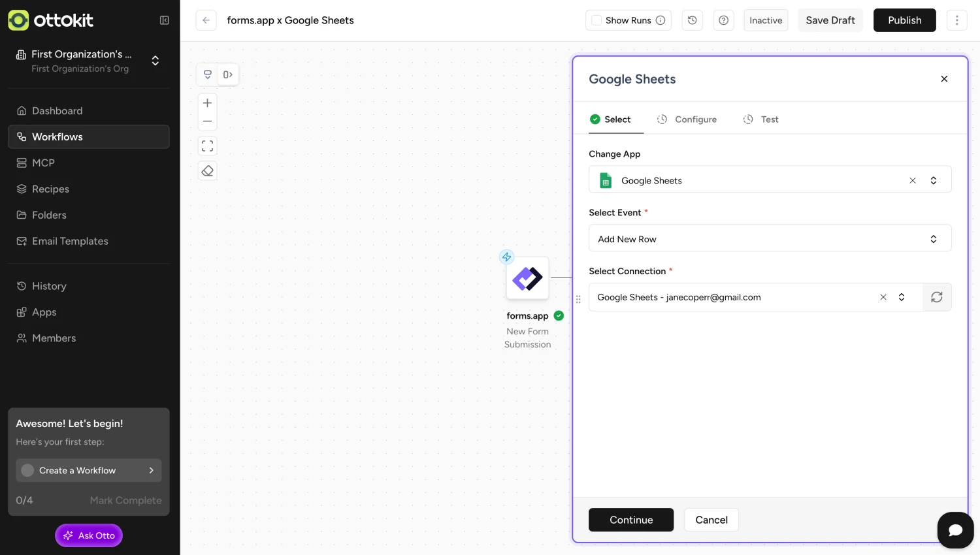Open the three-dot overflow menu top right
The height and width of the screenshot is (555, 980).
(956, 20)
